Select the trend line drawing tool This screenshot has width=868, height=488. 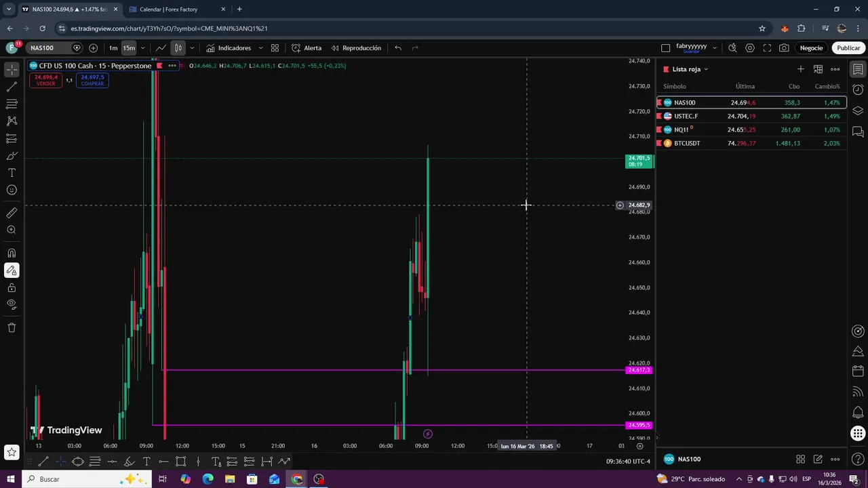(x=12, y=87)
